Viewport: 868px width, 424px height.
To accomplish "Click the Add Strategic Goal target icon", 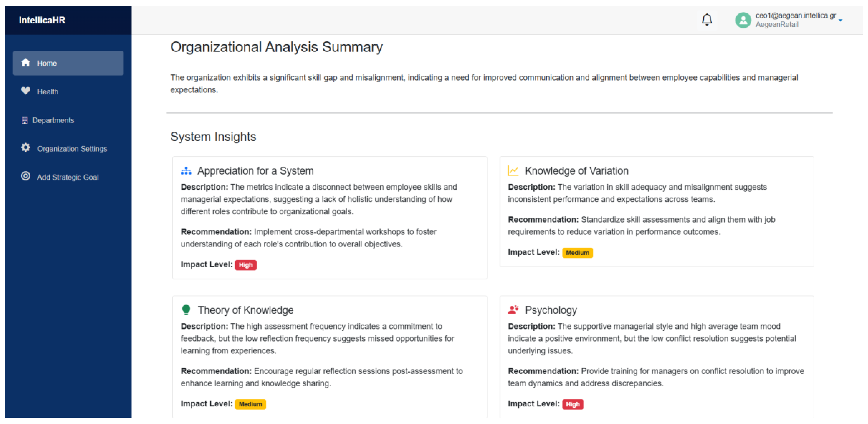I will (x=26, y=176).
